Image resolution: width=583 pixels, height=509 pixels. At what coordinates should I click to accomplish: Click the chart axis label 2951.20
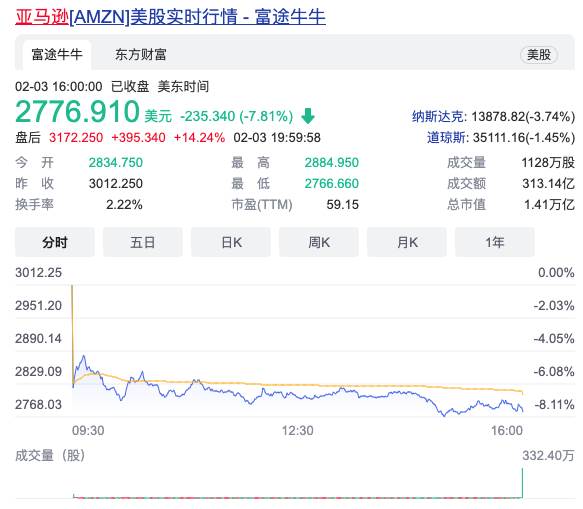click(x=38, y=306)
